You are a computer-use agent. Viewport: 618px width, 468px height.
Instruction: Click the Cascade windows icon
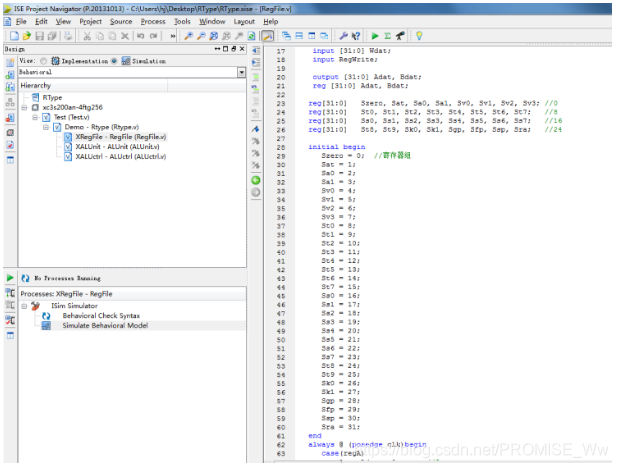(287, 36)
